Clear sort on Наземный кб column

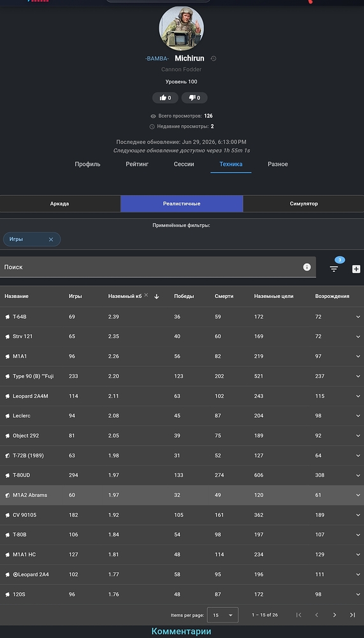pyautogui.click(x=146, y=295)
